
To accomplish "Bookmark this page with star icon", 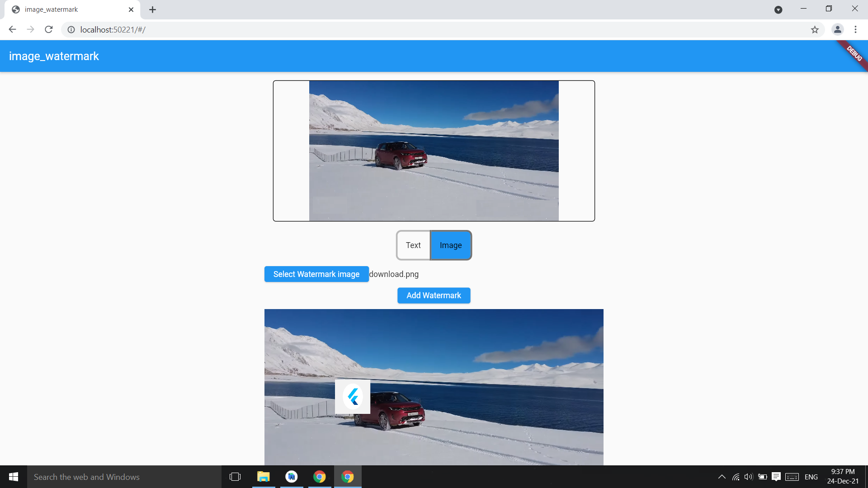I will 815,29.
